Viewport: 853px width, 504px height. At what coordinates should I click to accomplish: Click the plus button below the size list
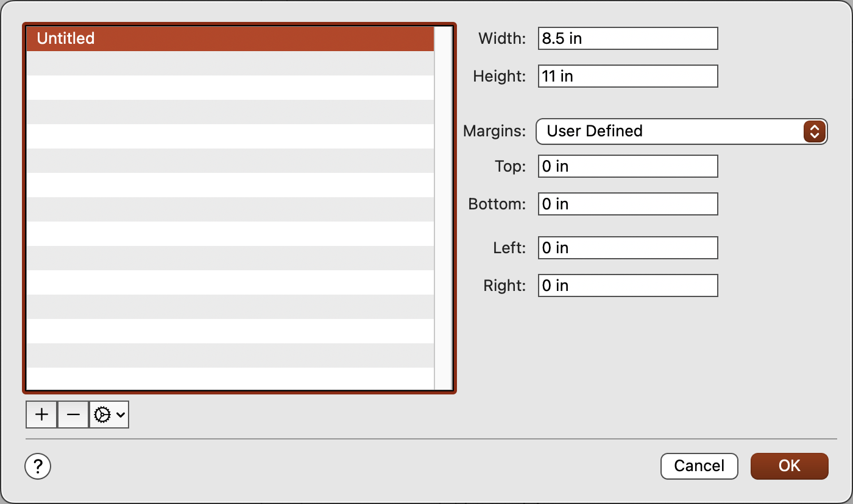[41, 415]
